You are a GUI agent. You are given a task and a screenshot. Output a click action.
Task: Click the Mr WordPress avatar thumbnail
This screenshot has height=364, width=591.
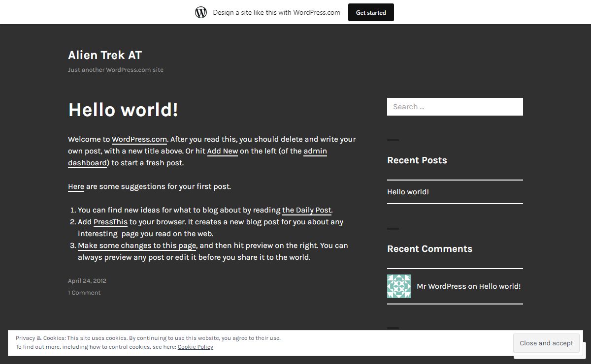point(399,286)
